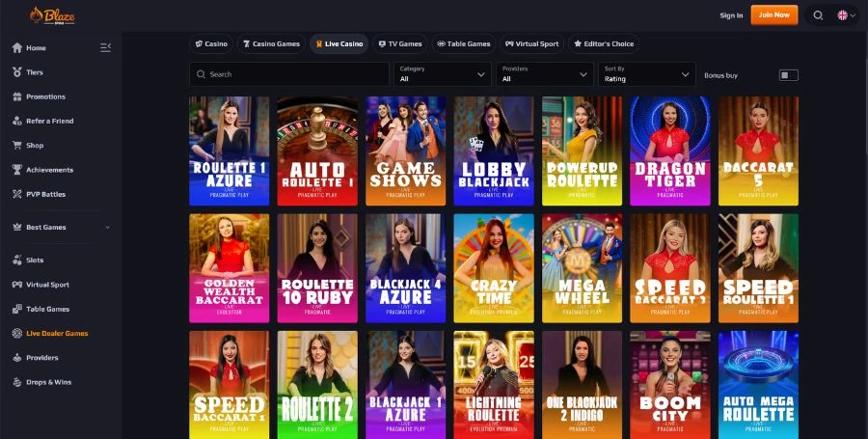Open the Auto Roulette 1 game
The image size is (868, 439).
click(x=317, y=151)
